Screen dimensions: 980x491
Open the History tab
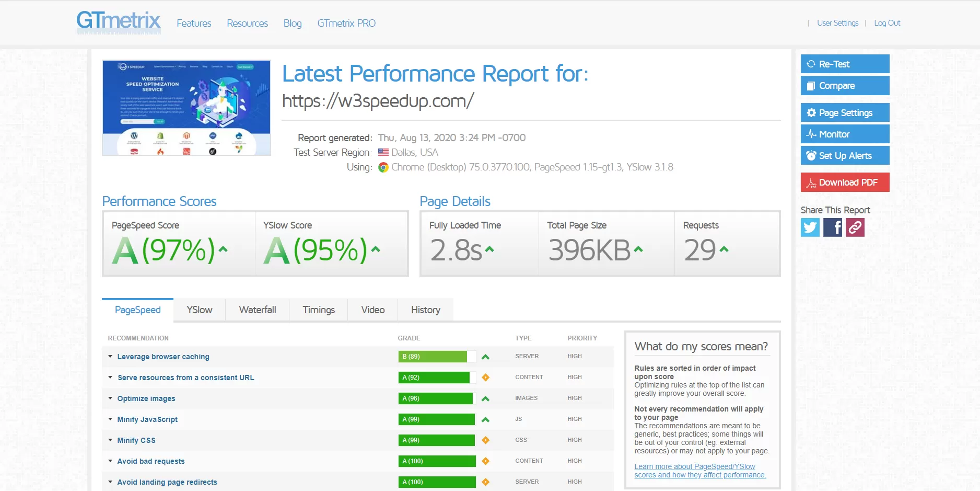(x=426, y=310)
